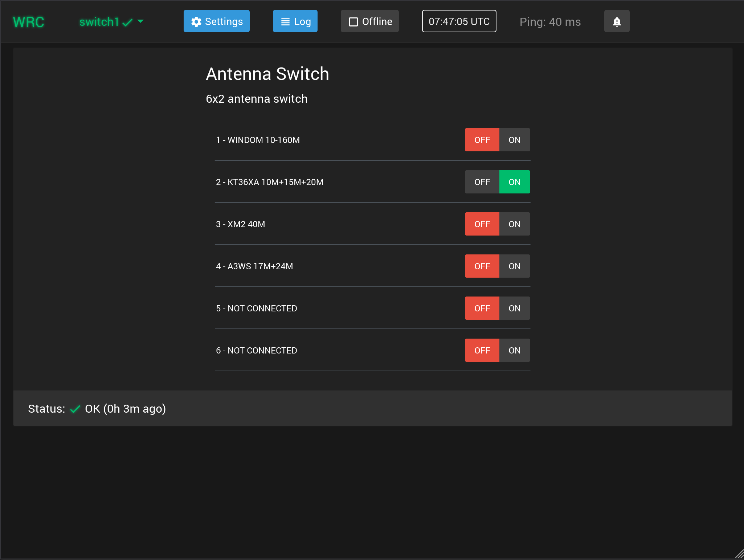Tick the Offline checkbox
This screenshot has width=744, height=560.
point(353,22)
